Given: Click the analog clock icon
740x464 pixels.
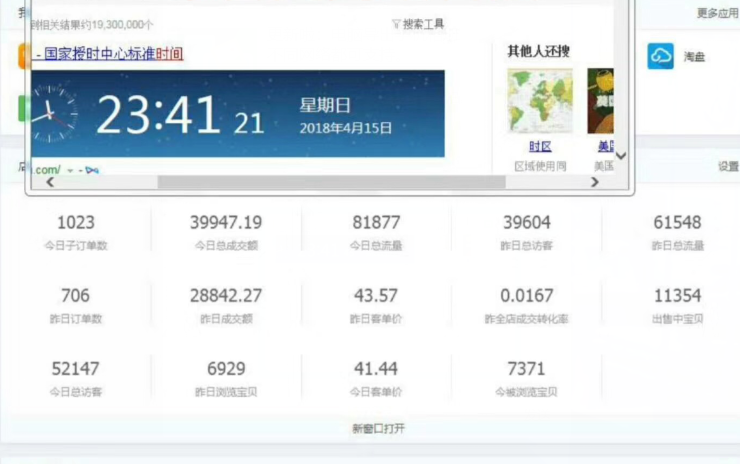Looking at the screenshot, I should click(52, 113).
